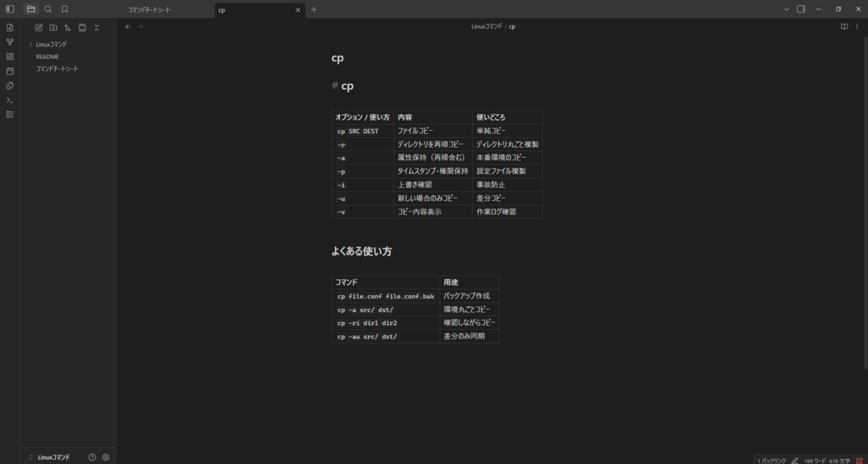The height and width of the screenshot is (464, 868).
Task: Create a new note with pencil icon
Action: point(39,28)
